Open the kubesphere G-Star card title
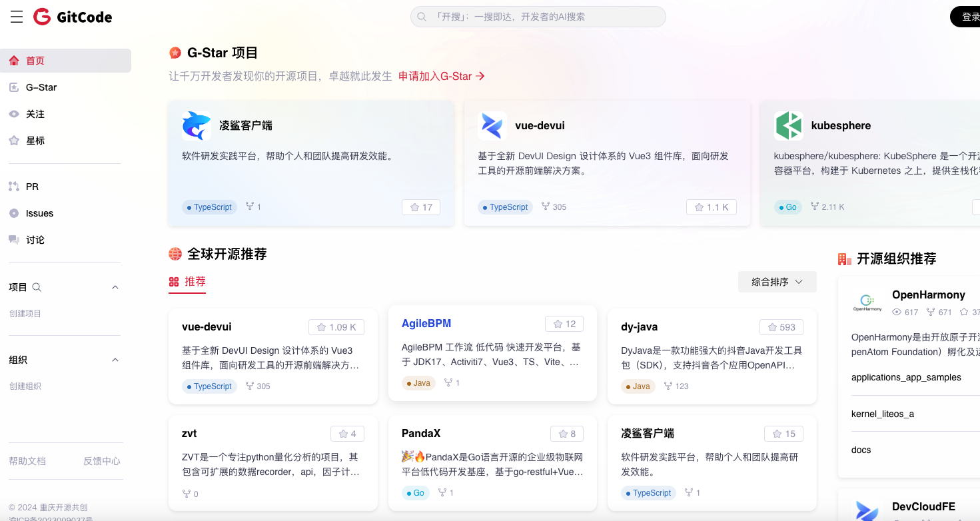 (841, 125)
